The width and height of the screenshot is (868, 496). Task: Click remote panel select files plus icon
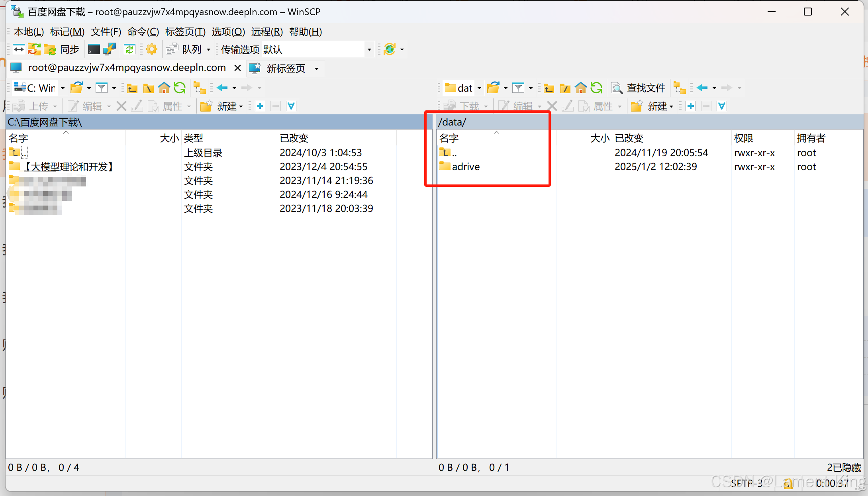click(690, 106)
